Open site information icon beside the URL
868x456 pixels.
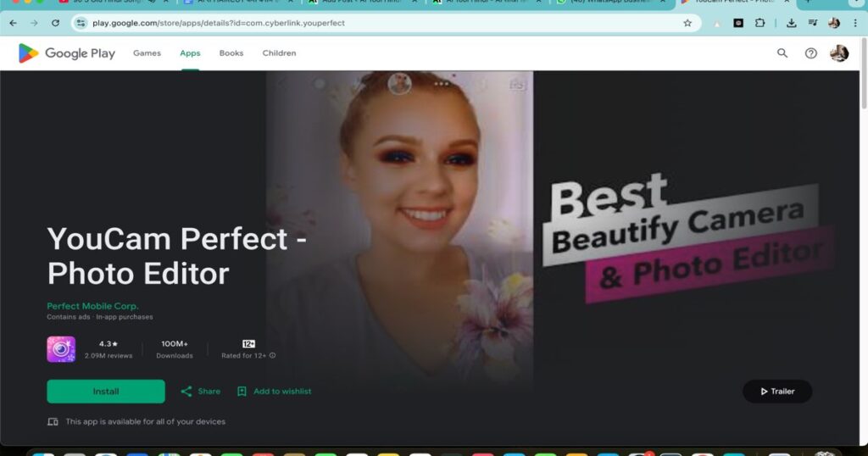[x=81, y=23]
